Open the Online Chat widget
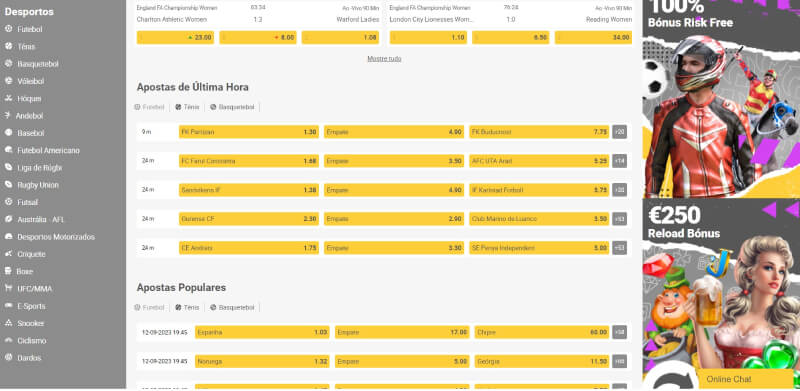Viewport: 800px width, 391px height. coord(746,380)
